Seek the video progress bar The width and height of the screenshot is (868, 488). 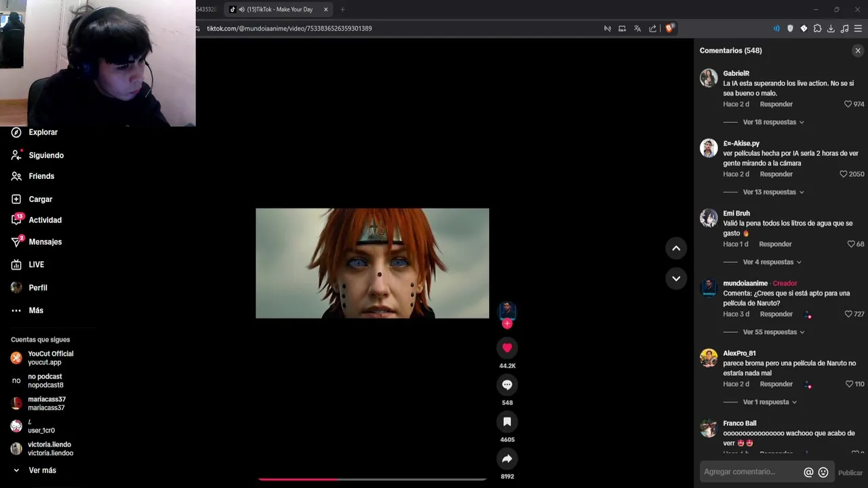tap(372, 479)
